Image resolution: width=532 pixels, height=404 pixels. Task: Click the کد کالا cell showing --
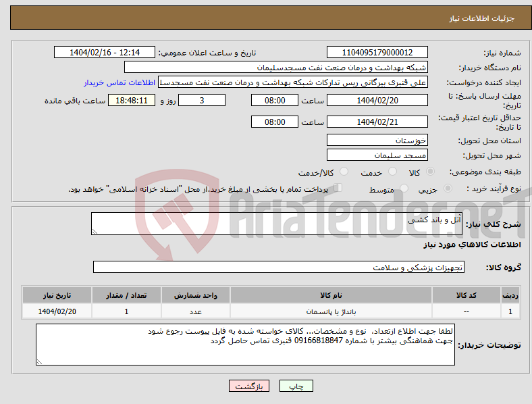click(467, 311)
